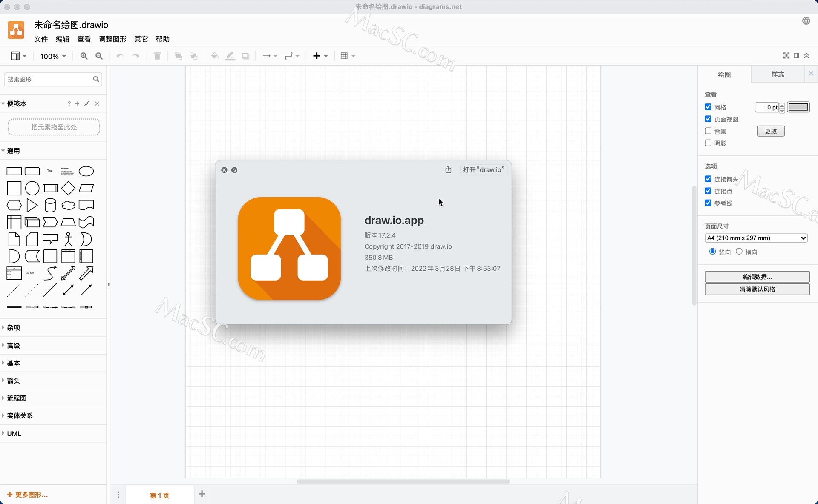Click the delete trash icon
Viewport: 818px width, 504px height.
[x=157, y=56]
